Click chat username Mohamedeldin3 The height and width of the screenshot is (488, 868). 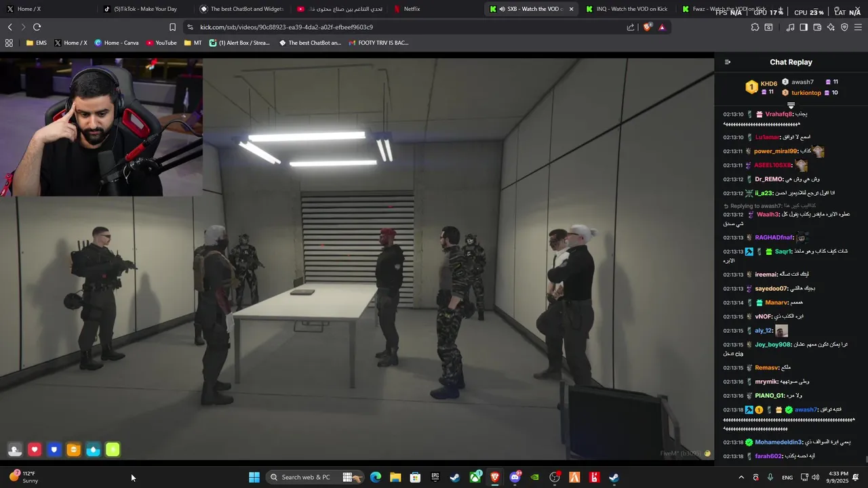[778, 442]
